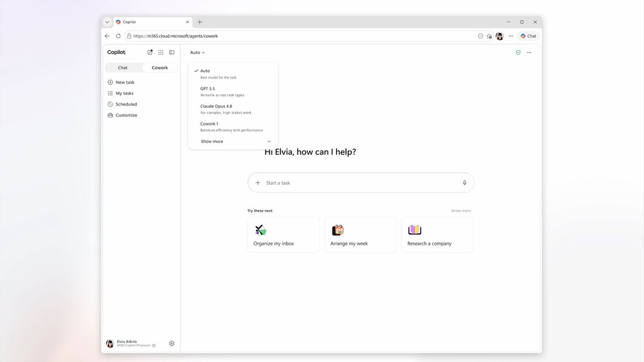Screen dimensions: 644x362
Task: Click the browser profile avatar in toolbar
Action: tap(500, 36)
